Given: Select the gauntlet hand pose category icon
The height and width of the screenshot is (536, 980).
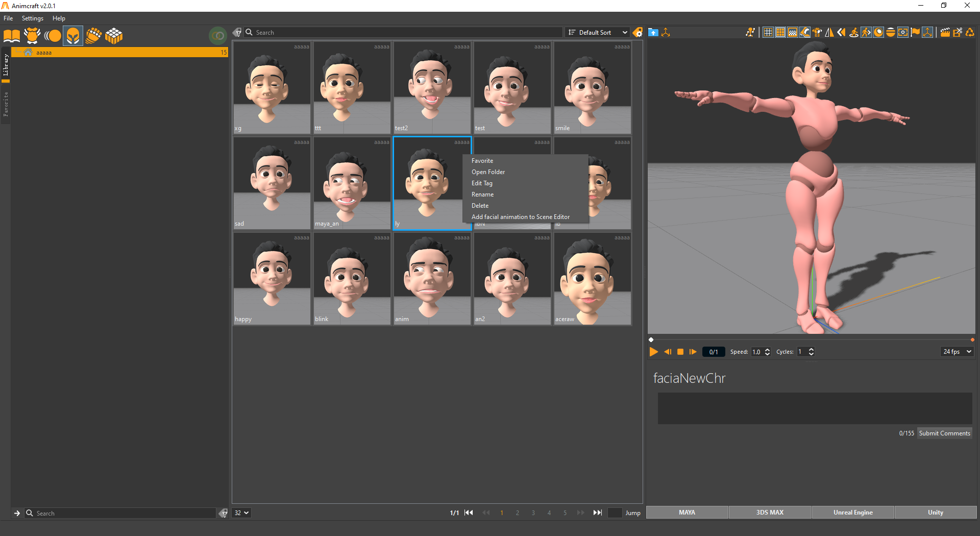Looking at the screenshot, I should tap(93, 36).
